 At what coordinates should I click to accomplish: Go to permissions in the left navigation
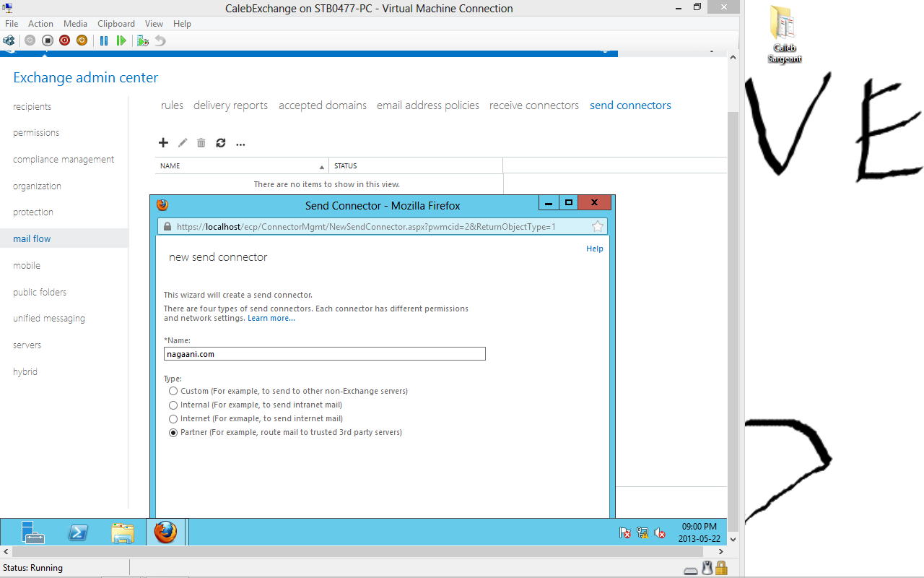coord(36,133)
